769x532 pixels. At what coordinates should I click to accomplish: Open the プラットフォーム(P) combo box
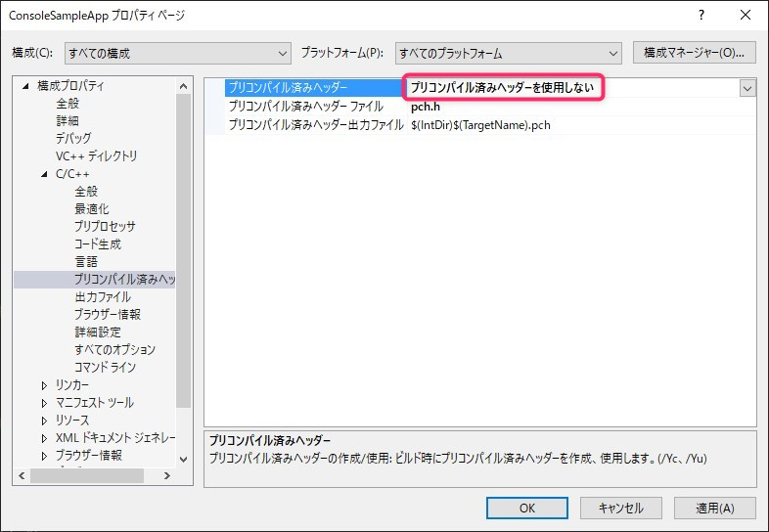508,53
